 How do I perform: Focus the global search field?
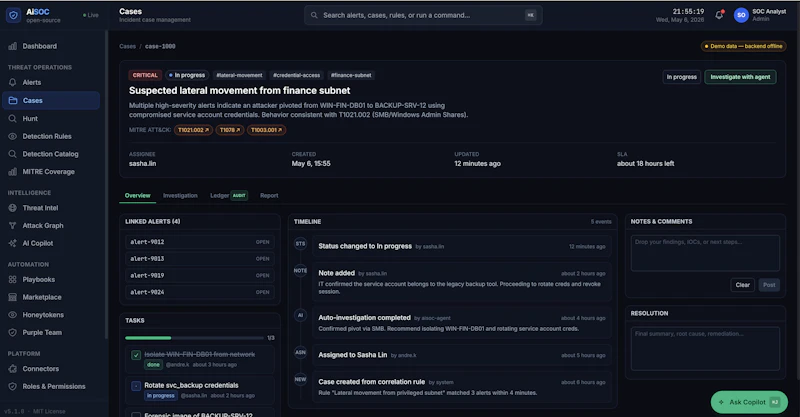click(423, 15)
